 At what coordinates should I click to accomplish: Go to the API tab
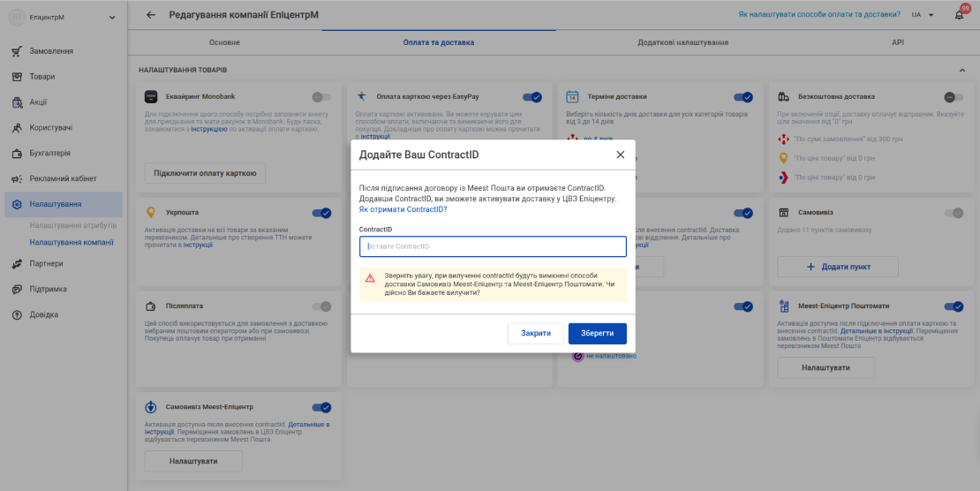(898, 42)
